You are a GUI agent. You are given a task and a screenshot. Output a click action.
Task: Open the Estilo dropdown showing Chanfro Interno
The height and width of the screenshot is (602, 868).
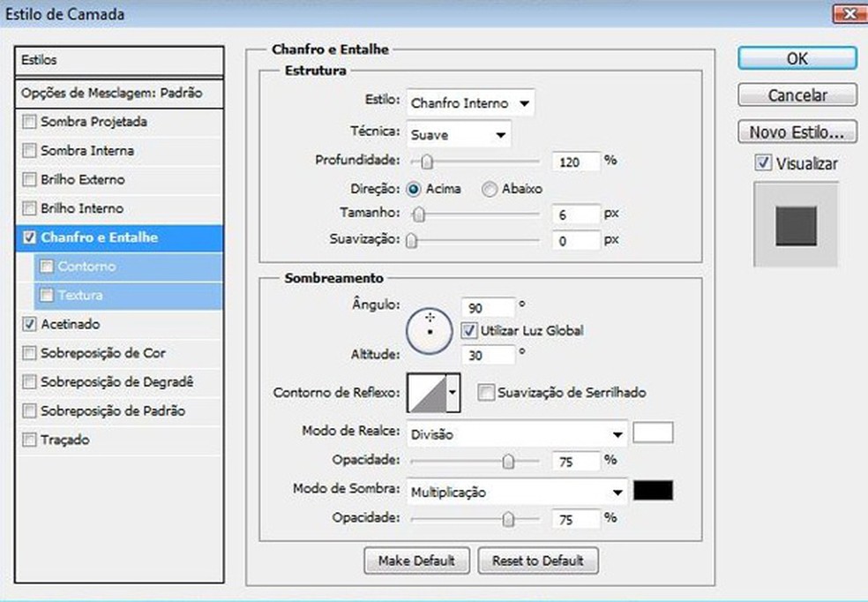click(x=470, y=103)
